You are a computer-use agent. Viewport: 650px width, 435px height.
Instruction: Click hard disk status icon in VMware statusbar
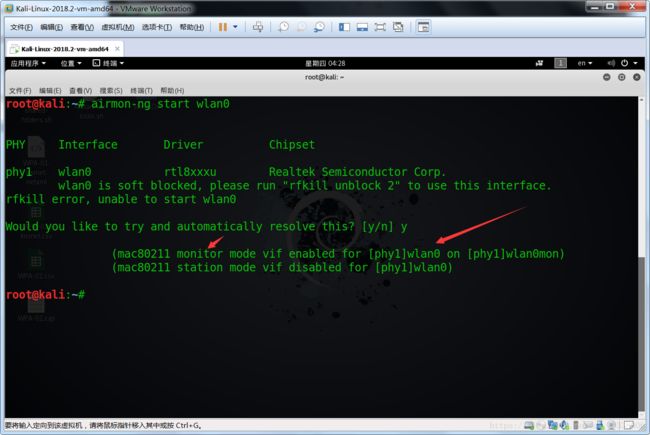[x=529, y=425]
